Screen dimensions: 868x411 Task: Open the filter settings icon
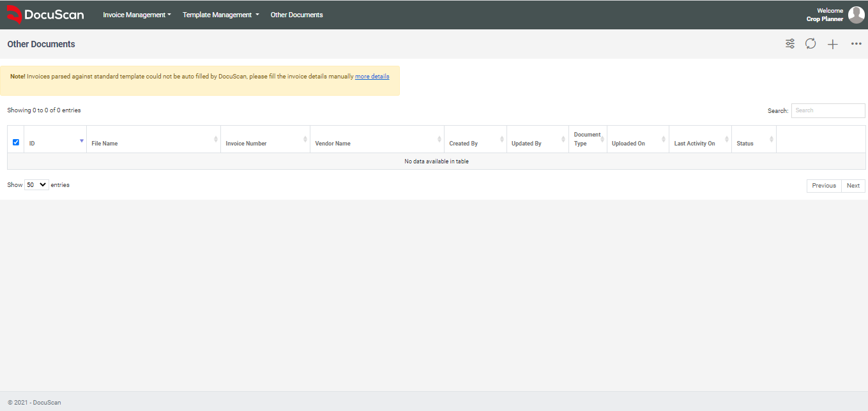coord(790,44)
